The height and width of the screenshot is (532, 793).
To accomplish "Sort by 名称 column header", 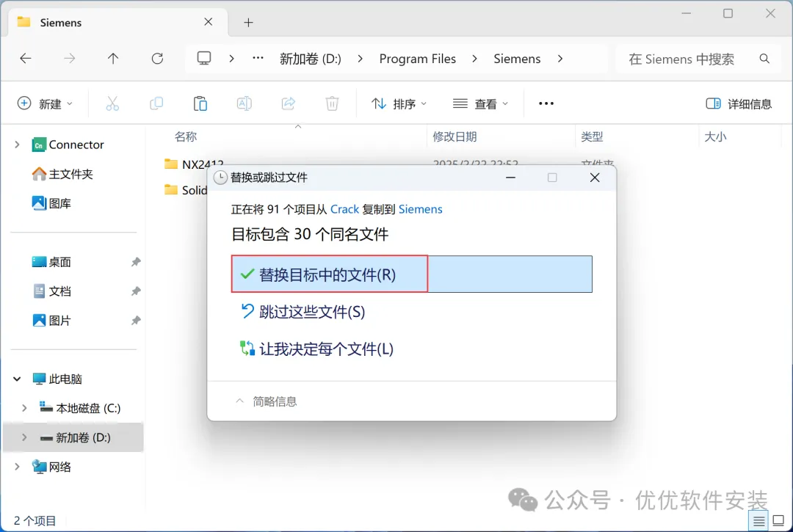I will point(186,136).
